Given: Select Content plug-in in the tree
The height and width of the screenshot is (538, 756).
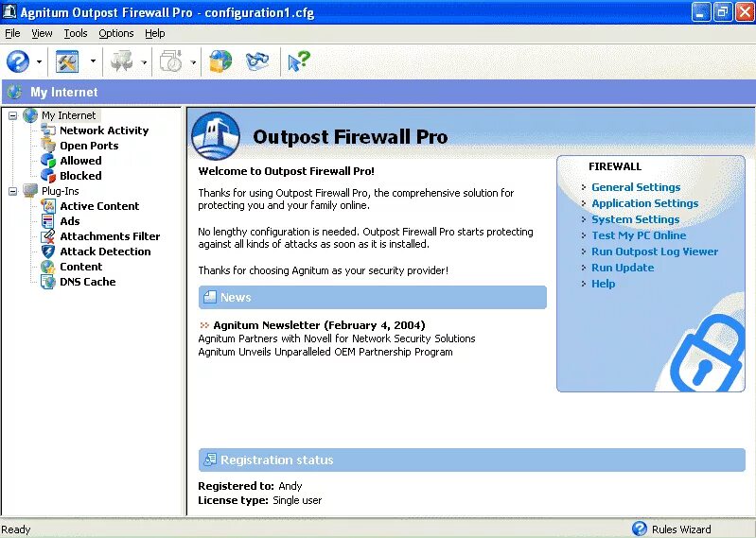Looking at the screenshot, I should tap(81, 267).
